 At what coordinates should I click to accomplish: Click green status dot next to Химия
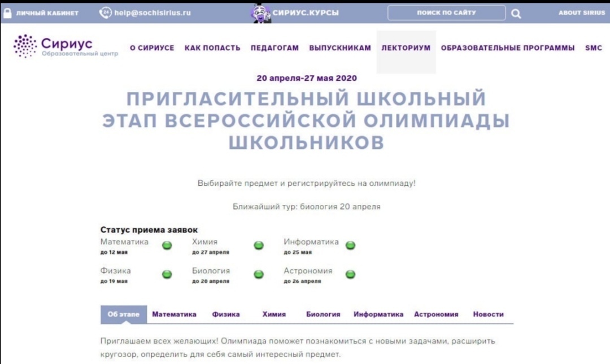coord(259,245)
